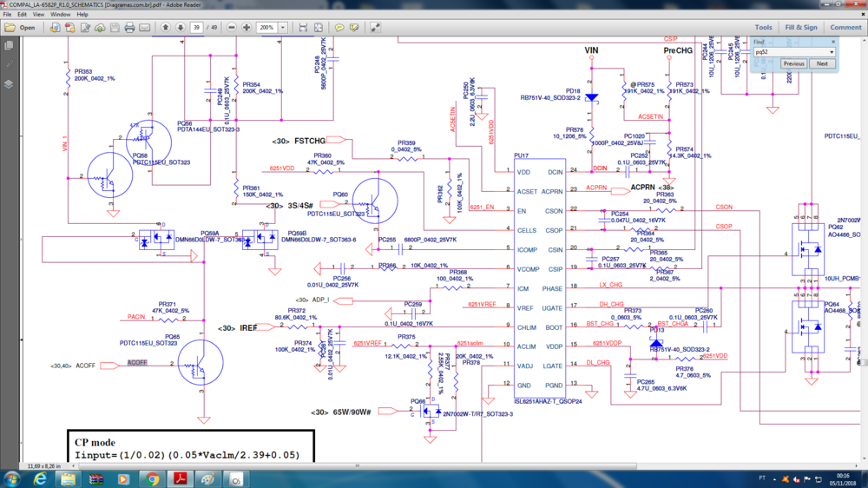Screen dimensions: 868x488
Task: Close the Find box
Action: coord(833,42)
